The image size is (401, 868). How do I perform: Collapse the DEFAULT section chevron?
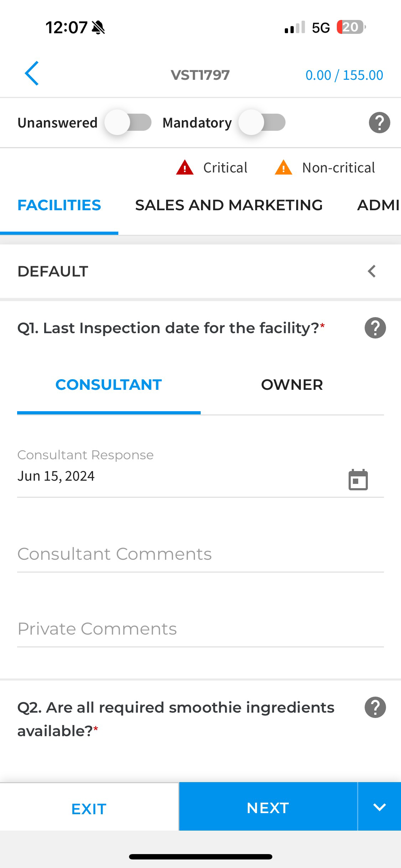(x=372, y=271)
